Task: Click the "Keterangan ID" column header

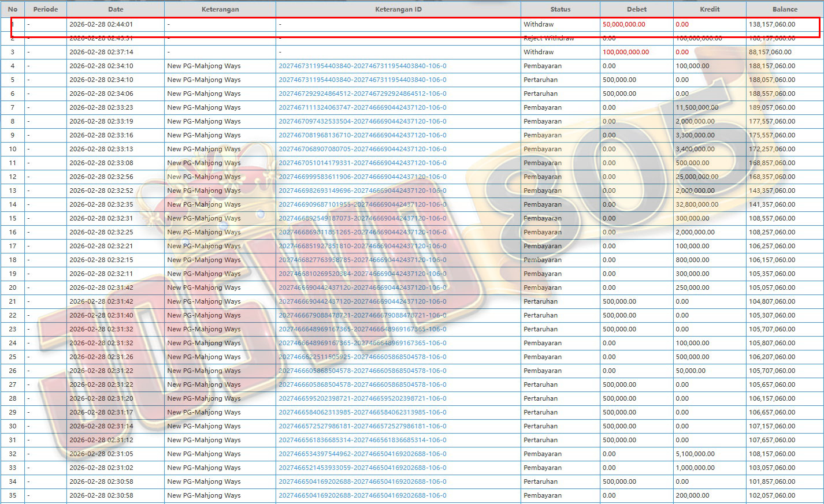Action: coord(398,9)
